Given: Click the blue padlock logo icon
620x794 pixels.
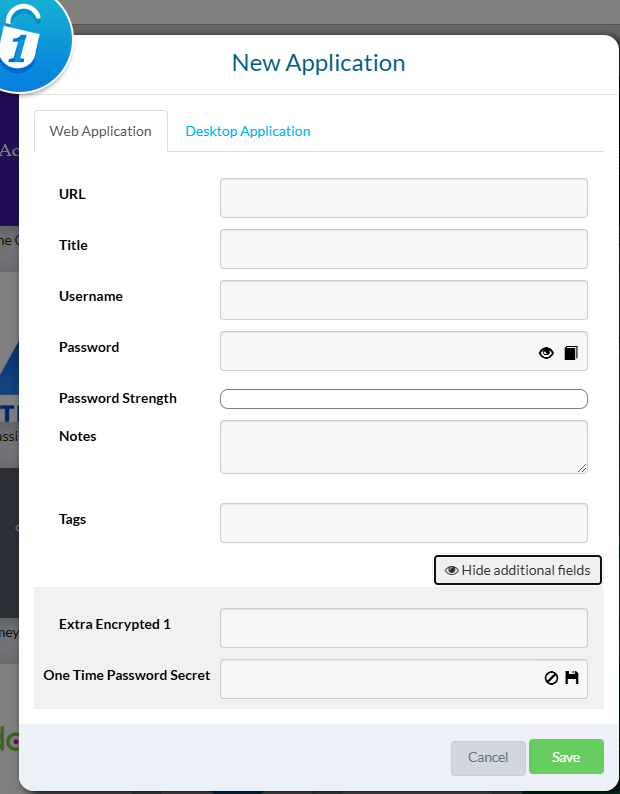Looking at the screenshot, I should click(30, 43).
